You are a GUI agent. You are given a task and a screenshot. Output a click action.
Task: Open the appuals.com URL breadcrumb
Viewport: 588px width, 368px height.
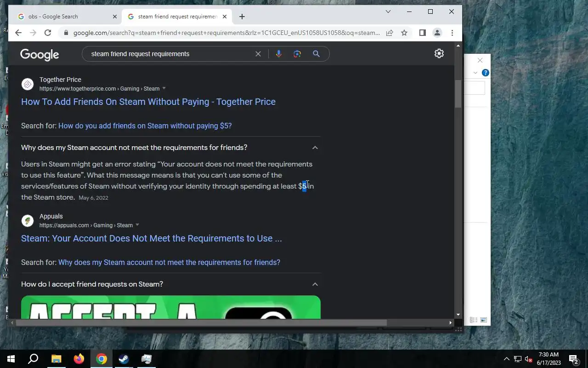[86, 225]
